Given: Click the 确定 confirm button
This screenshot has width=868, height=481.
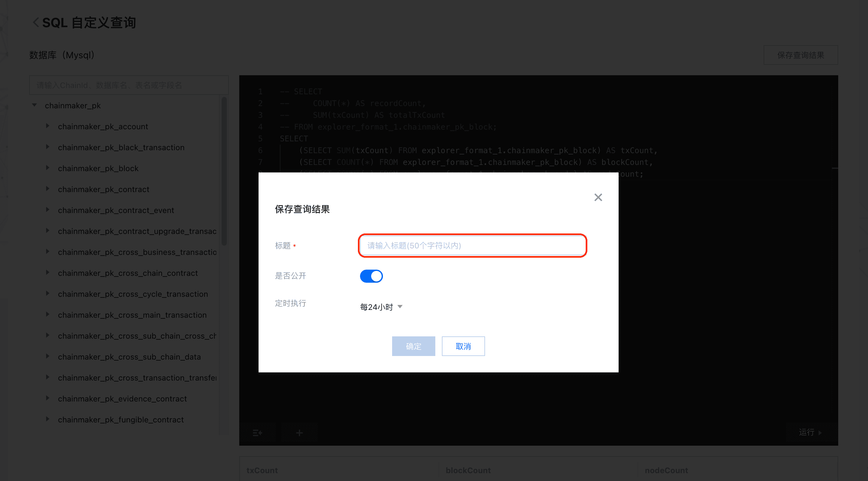Looking at the screenshot, I should (413, 346).
